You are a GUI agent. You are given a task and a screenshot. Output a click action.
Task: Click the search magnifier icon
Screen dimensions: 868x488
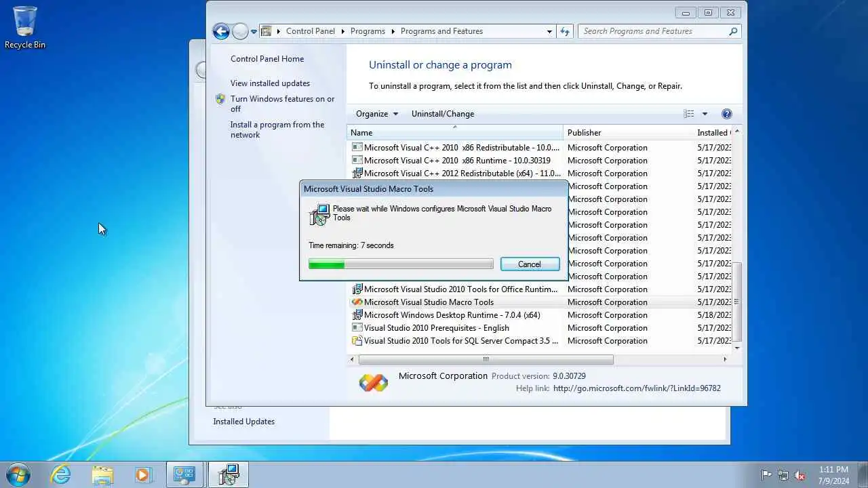733,31
